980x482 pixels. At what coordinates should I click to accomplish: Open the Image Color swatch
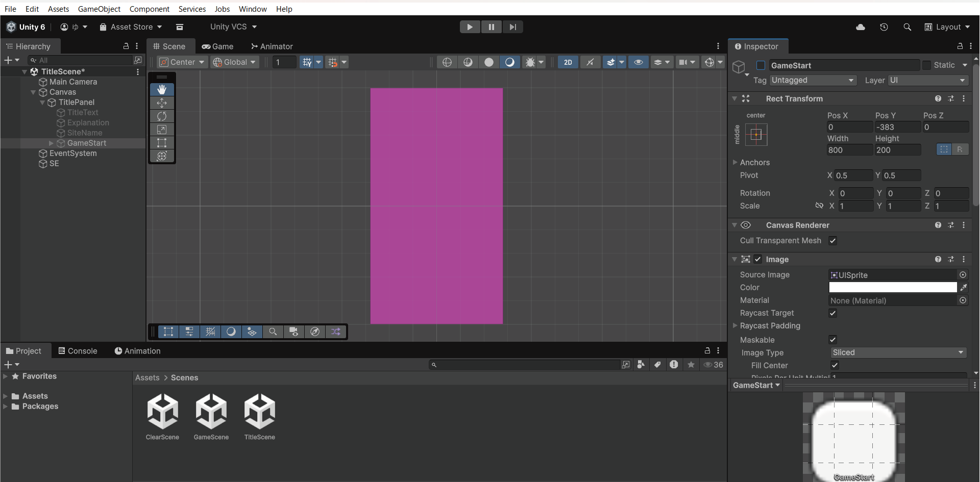pos(892,288)
